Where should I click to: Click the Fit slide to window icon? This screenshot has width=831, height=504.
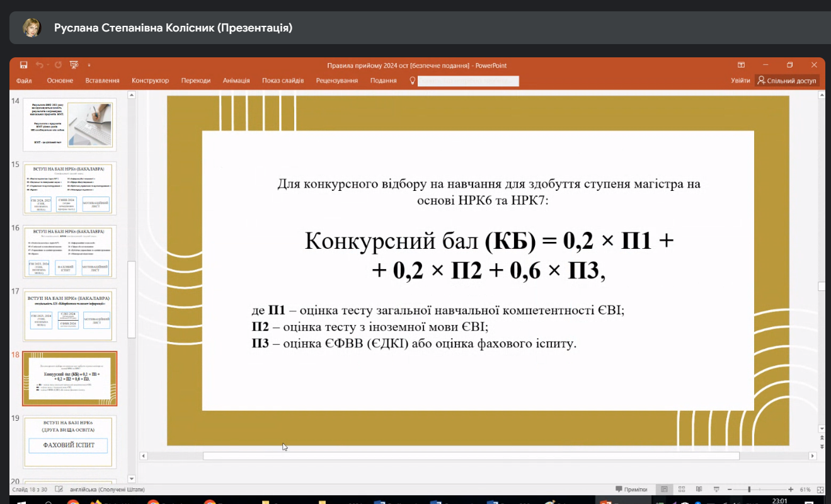click(x=820, y=490)
